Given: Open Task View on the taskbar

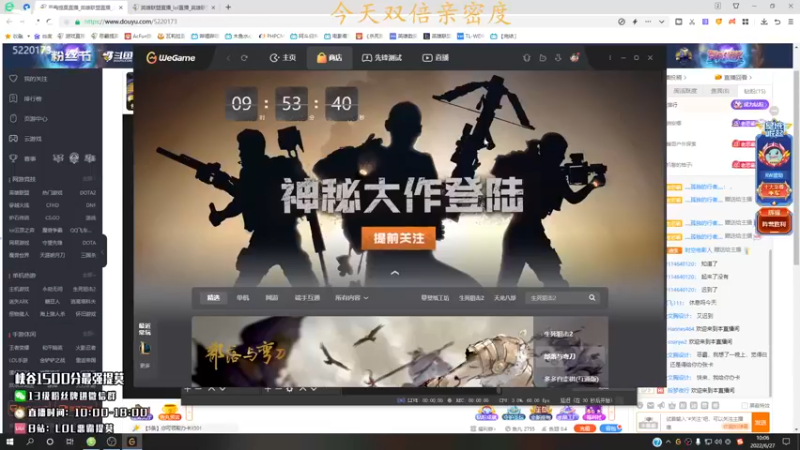Looking at the screenshot, I should point(70,442).
